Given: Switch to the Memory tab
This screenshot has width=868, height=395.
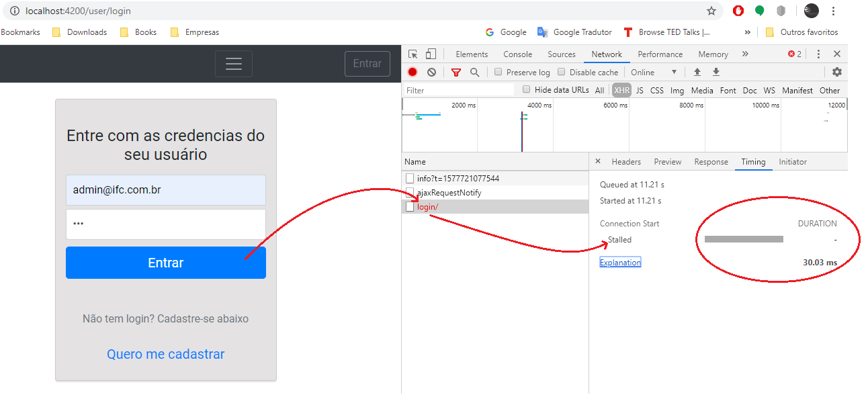Looking at the screenshot, I should tap(713, 54).
